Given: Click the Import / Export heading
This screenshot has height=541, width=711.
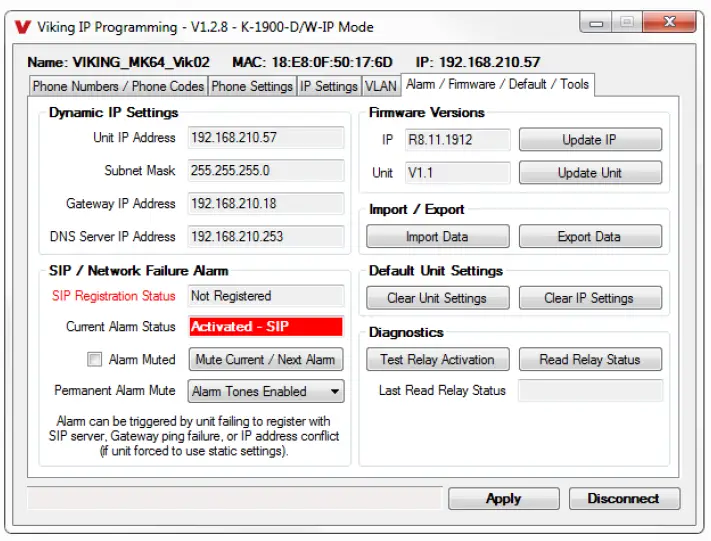Looking at the screenshot, I should tap(417, 210).
